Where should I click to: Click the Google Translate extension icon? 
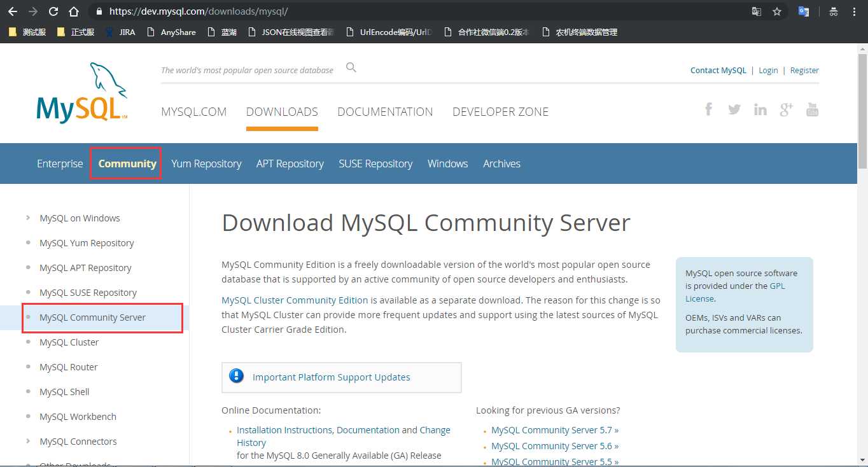[804, 11]
